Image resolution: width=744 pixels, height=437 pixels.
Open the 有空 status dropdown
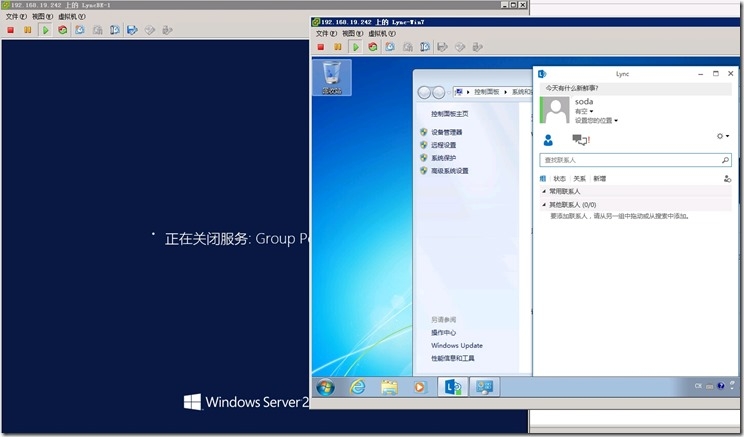click(x=584, y=111)
